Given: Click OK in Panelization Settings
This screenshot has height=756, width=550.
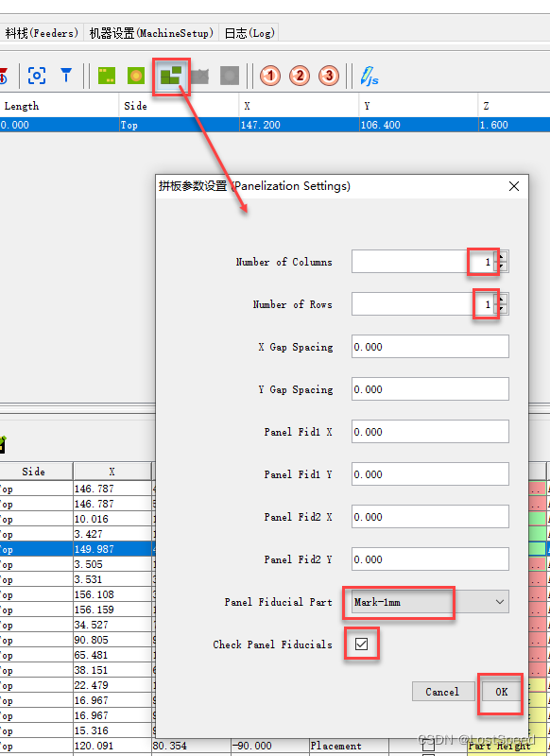Looking at the screenshot, I should pos(501,692).
